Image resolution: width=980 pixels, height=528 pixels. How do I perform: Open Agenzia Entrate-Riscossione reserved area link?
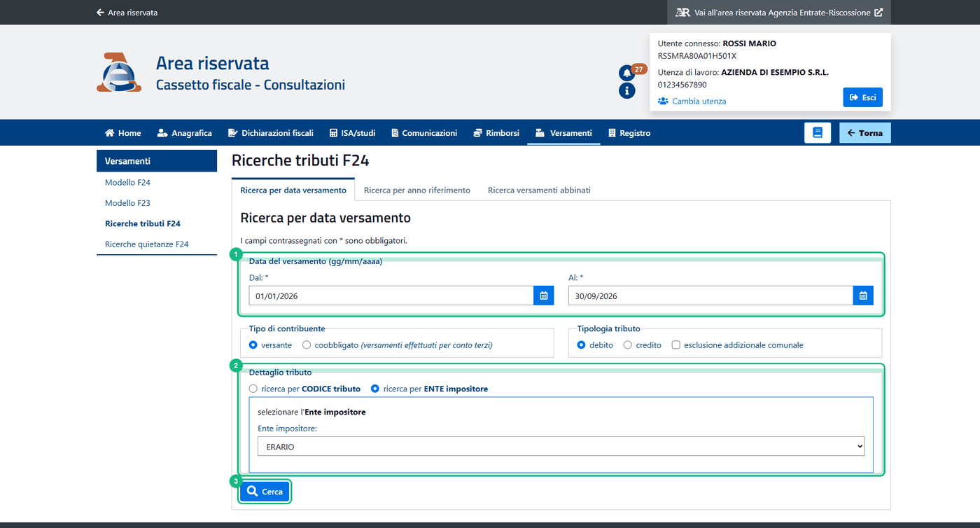(x=779, y=13)
